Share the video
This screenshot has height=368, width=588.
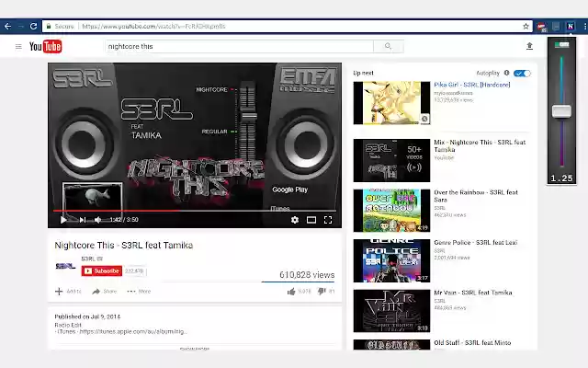[105, 292]
